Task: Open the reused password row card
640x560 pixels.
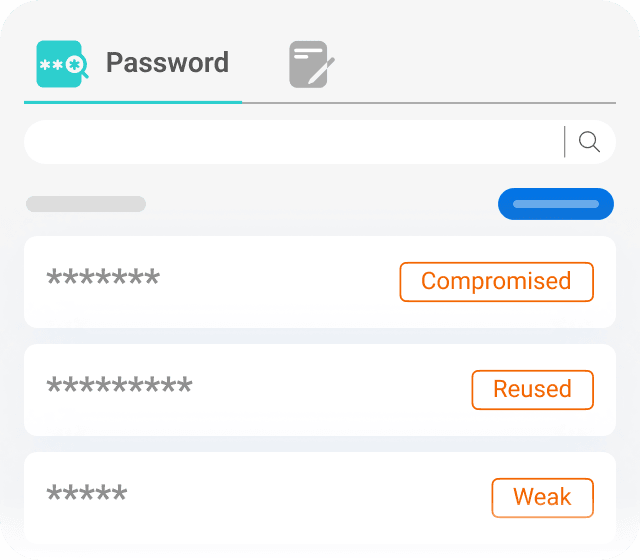Action: tap(300, 390)
